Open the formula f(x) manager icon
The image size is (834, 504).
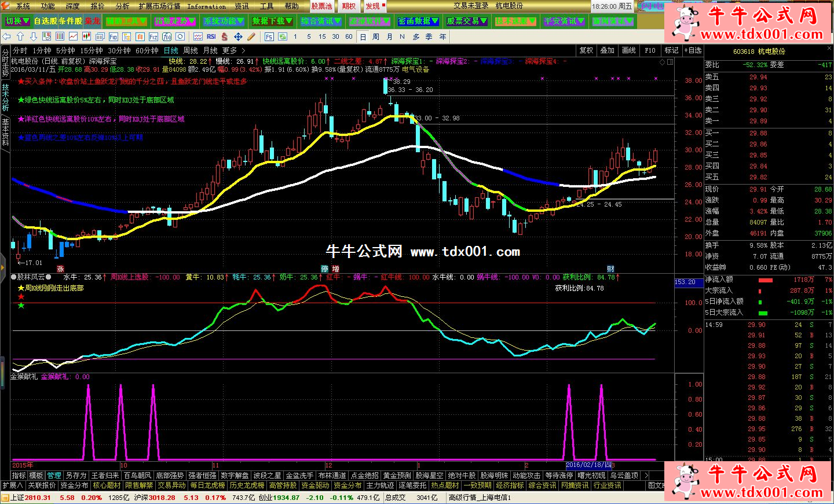[x=167, y=36]
